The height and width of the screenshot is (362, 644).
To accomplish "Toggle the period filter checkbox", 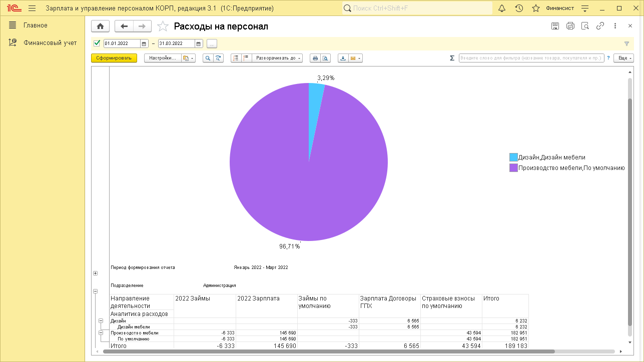I will [x=97, y=43].
